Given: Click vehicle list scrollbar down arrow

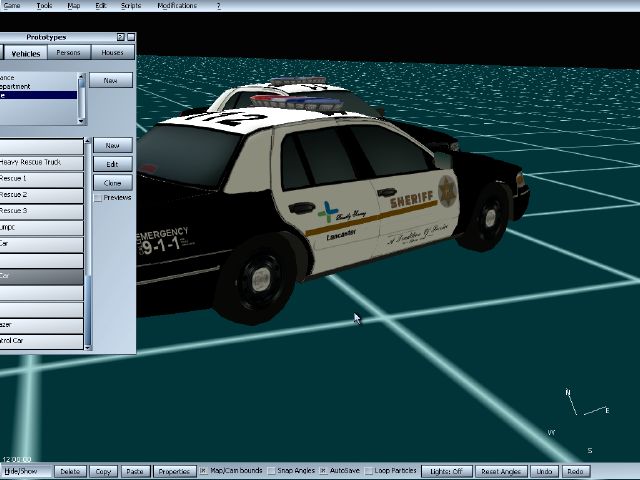Looking at the screenshot, I should [88, 347].
